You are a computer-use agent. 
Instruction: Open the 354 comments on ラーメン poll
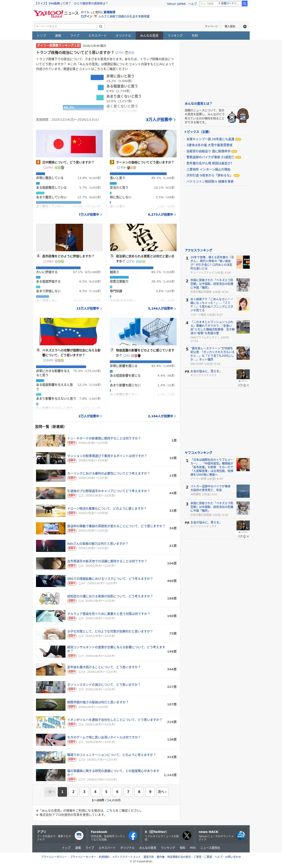121,167
